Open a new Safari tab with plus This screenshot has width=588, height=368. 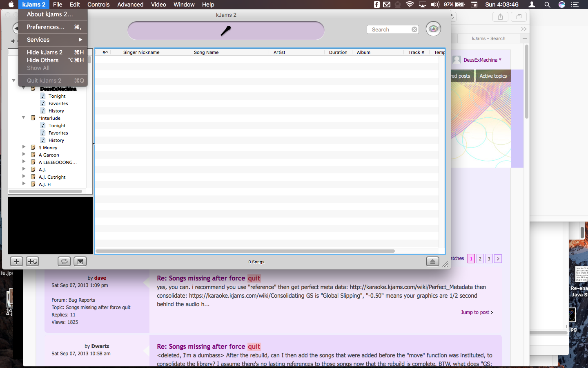tap(525, 38)
